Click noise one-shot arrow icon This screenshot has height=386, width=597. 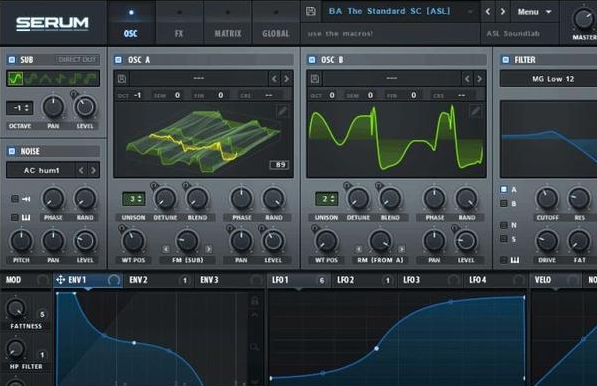26,199
